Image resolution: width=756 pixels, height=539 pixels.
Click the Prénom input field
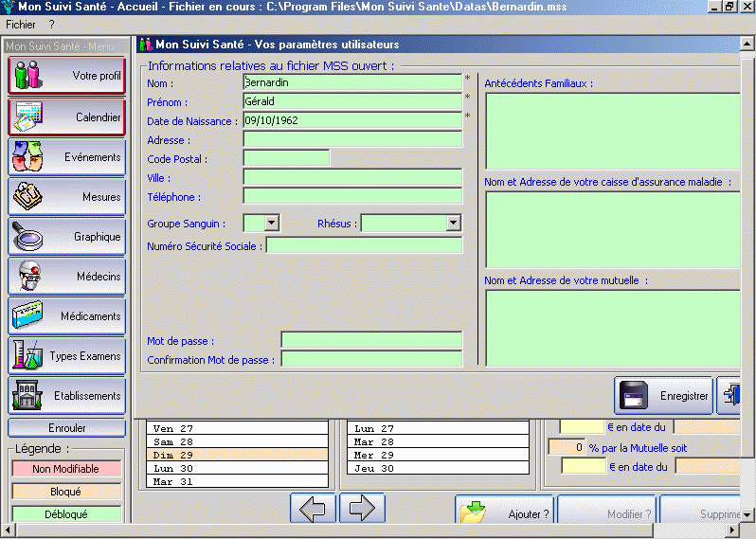tap(352, 101)
